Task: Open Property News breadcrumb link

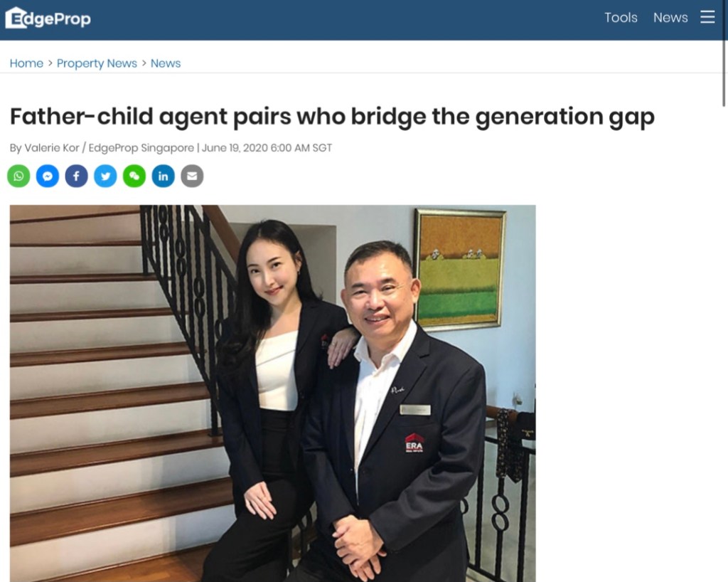Action: pos(97,63)
